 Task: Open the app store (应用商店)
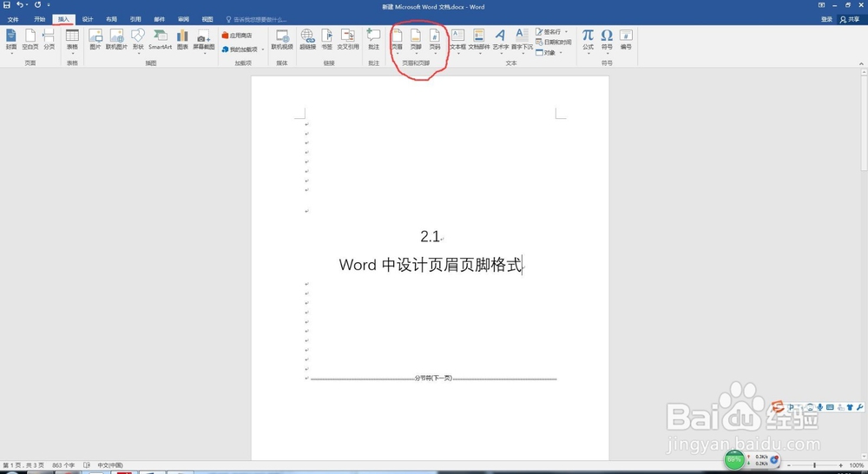tap(238, 36)
